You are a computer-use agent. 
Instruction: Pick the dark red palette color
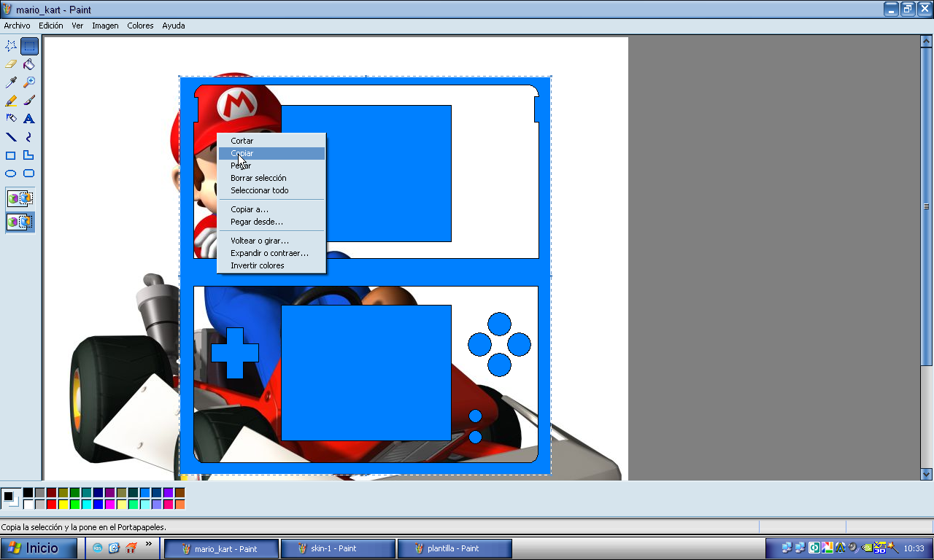click(52, 493)
